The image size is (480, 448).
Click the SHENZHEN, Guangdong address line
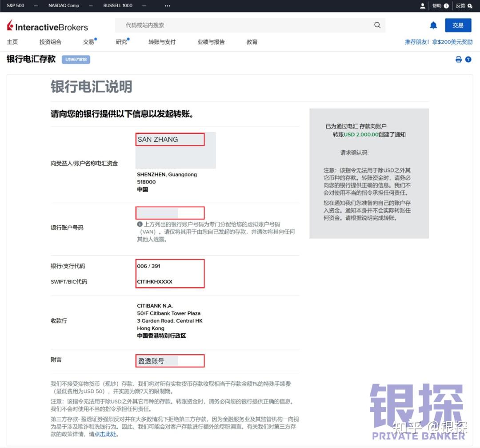167,175
